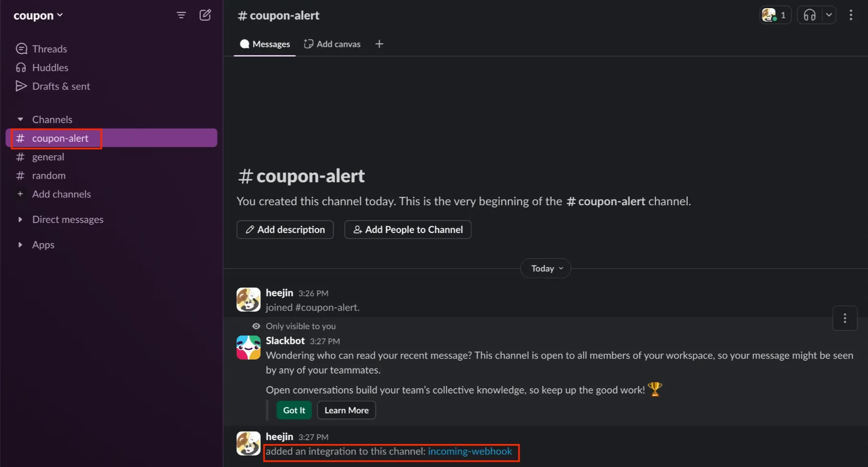Open Slackbot profile name link
Screen dimensions: 868x467
[285, 340]
